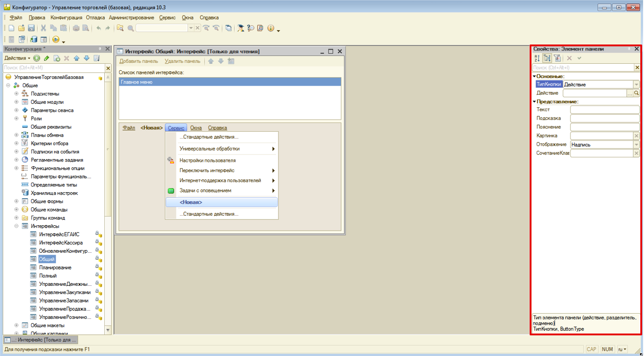The width and height of the screenshot is (644, 356).
Task: Collapse the Интерфейсы tree node
Action: (17, 226)
